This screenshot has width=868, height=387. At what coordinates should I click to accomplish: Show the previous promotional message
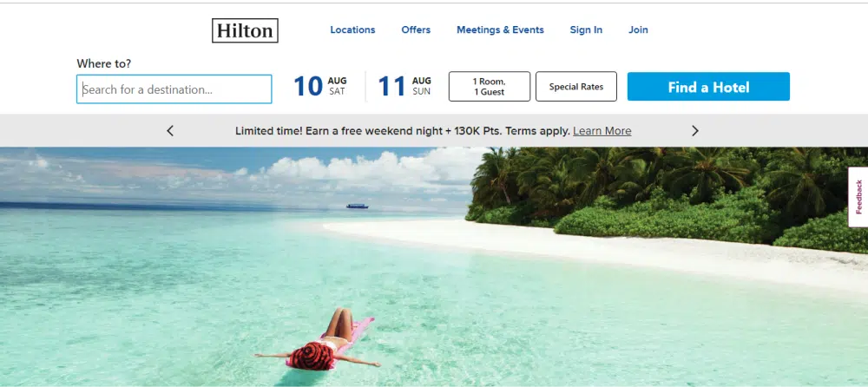tap(170, 131)
